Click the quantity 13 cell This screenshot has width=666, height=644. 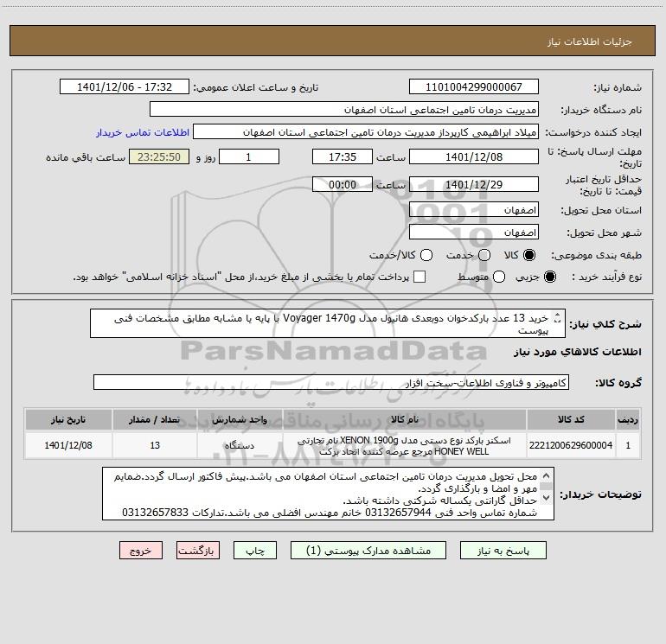click(155, 445)
